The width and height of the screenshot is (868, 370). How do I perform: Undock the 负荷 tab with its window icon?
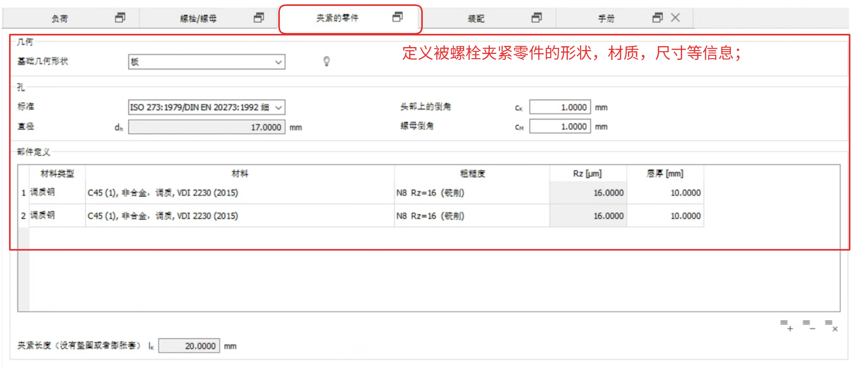click(120, 18)
